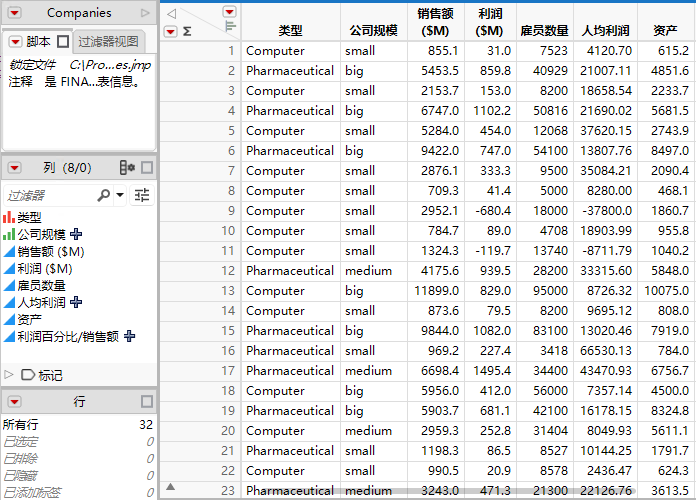This screenshot has height=500, width=696.
Task: Open the 列 (8/0) red triangle menu
Action: click(x=14, y=168)
